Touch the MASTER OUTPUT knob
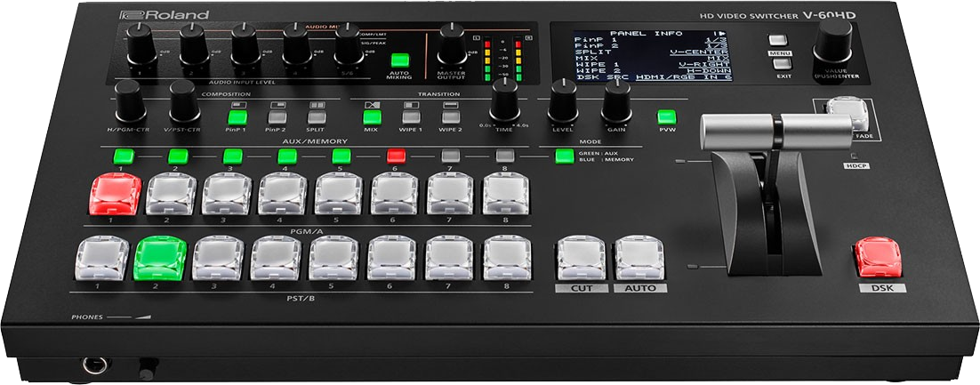 click(x=452, y=44)
